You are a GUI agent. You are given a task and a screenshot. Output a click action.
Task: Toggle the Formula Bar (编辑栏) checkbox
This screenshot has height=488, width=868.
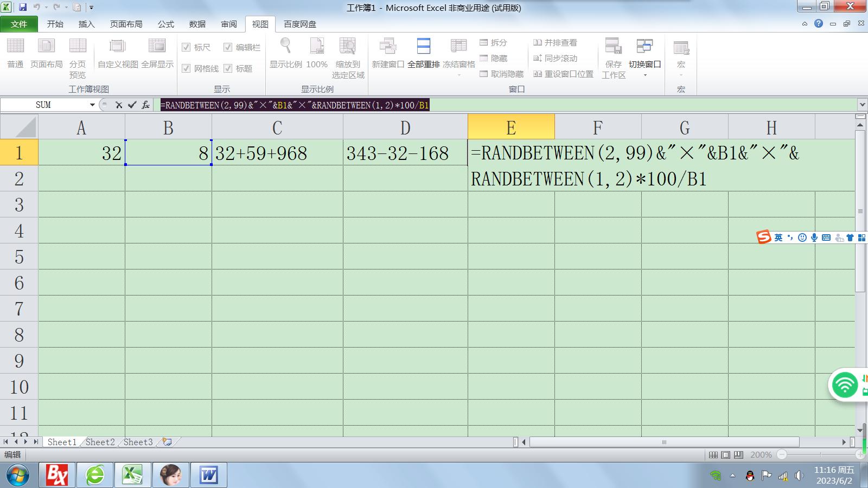pos(228,48)
